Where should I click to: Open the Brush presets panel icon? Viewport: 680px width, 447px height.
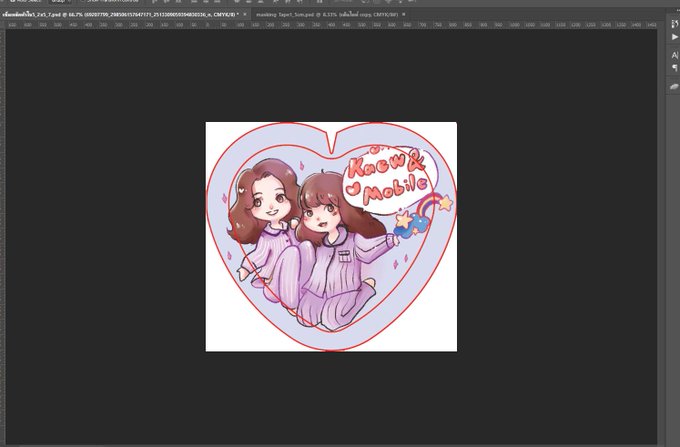click(x=674, y=86)
